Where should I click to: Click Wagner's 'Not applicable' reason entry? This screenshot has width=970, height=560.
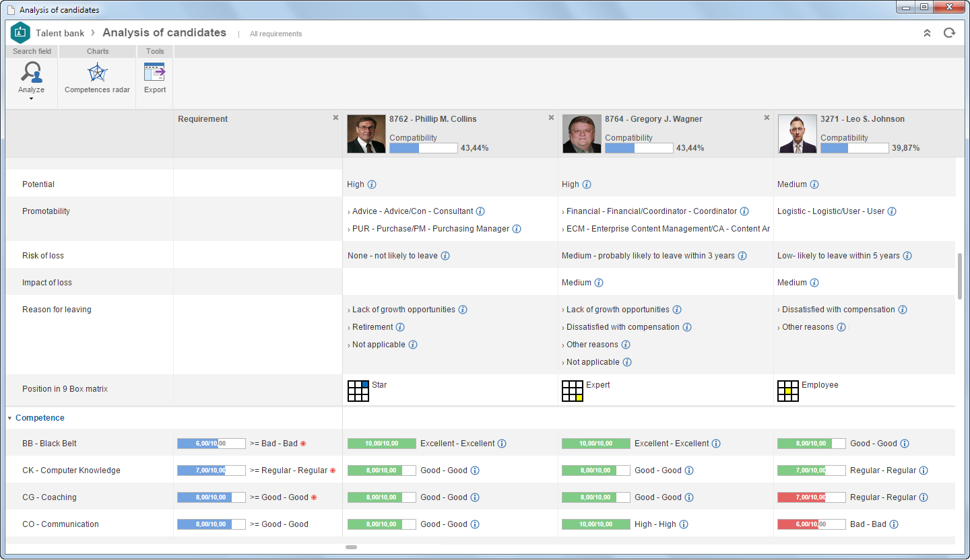(592, 362)
